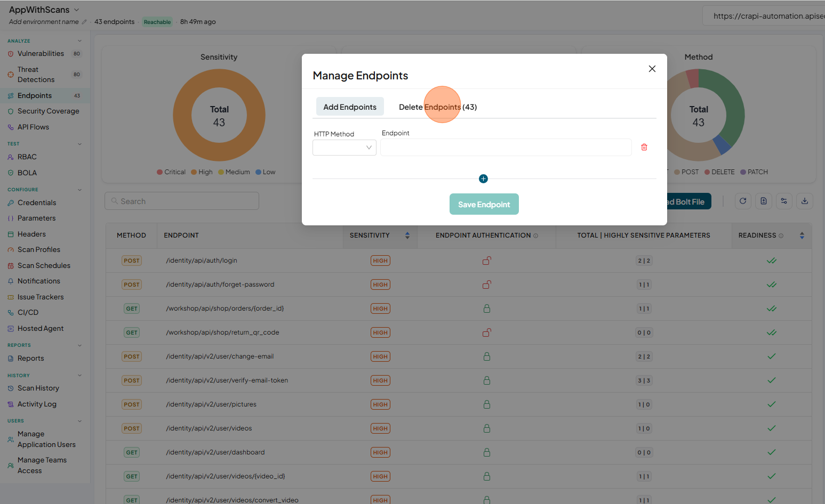Click pencil icon beside Add environment name
The image size is (825, 504).
pyautogui.click(x=84, y=22)
